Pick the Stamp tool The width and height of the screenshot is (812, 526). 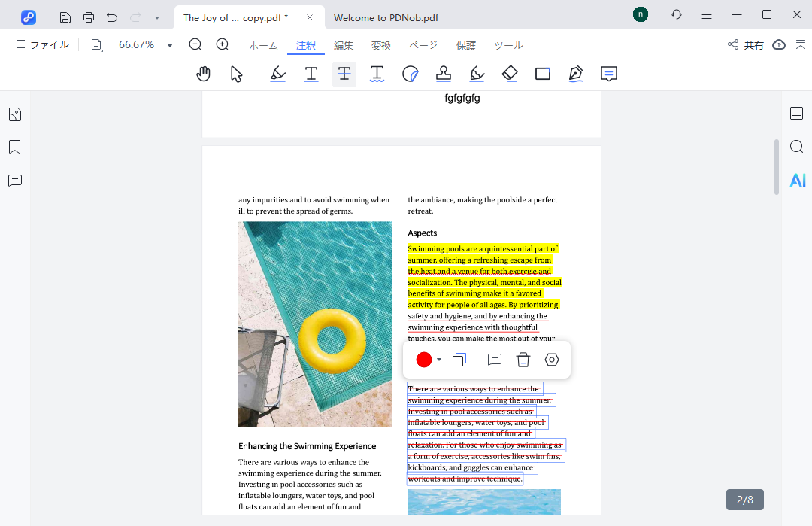pos(444,74)
